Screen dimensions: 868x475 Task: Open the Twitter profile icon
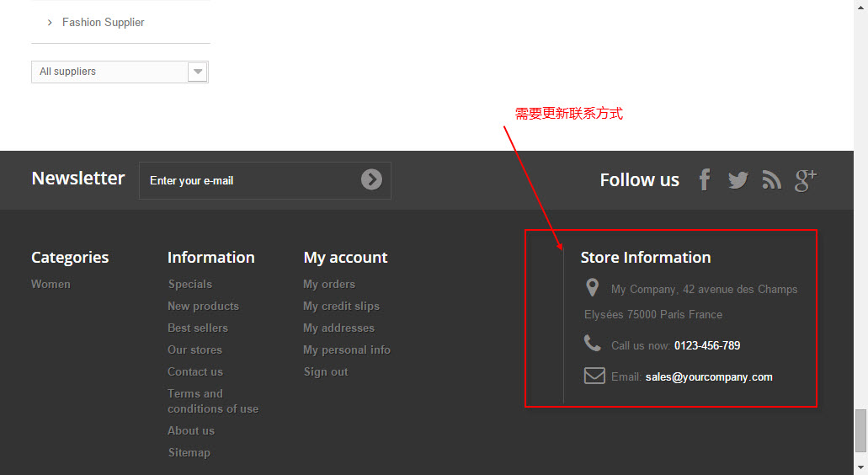738,179
